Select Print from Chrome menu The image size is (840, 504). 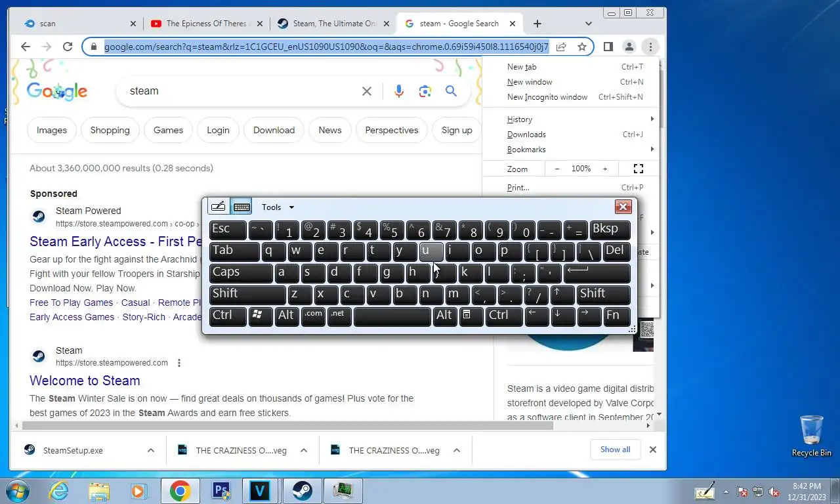(570, 188)
